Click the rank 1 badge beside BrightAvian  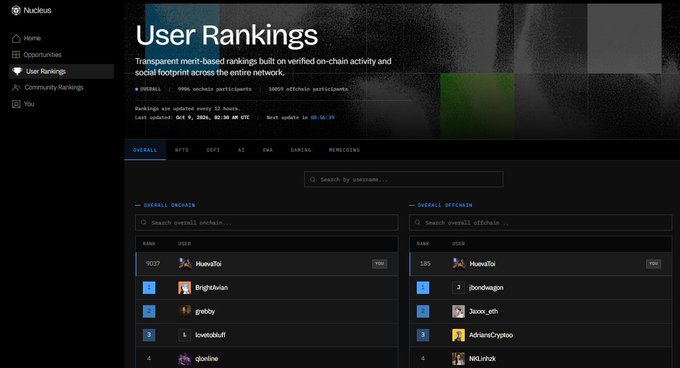(x=149, y=287)
